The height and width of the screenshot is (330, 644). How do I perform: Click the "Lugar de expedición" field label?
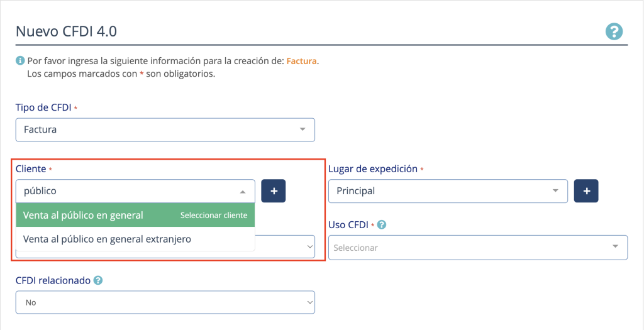coord(373,168)
